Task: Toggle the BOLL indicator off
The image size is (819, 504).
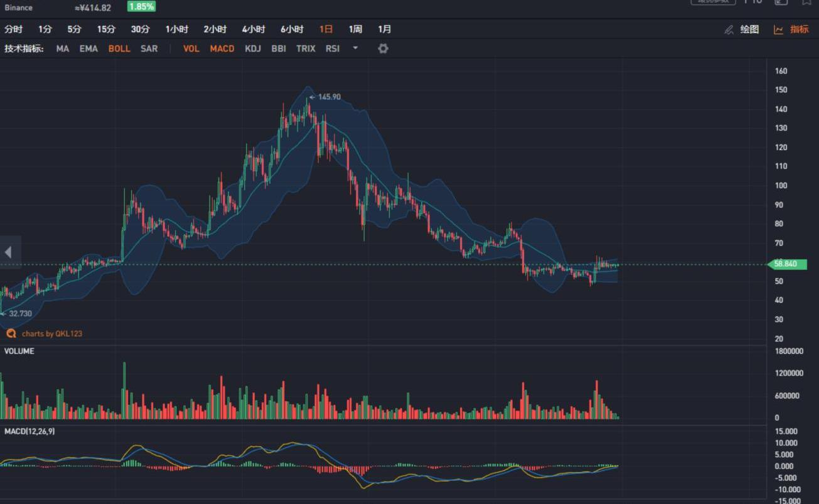Action: [119, 48]
